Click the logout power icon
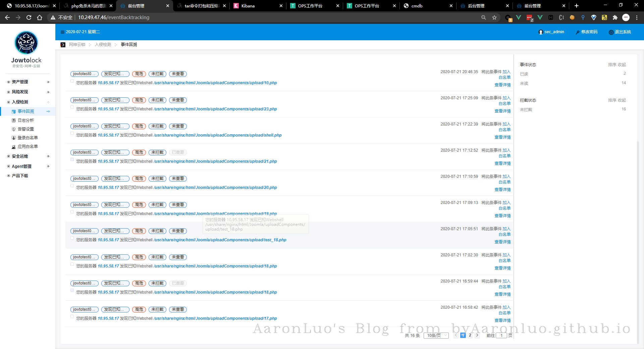644x349 pixels. tap(611, 32)
